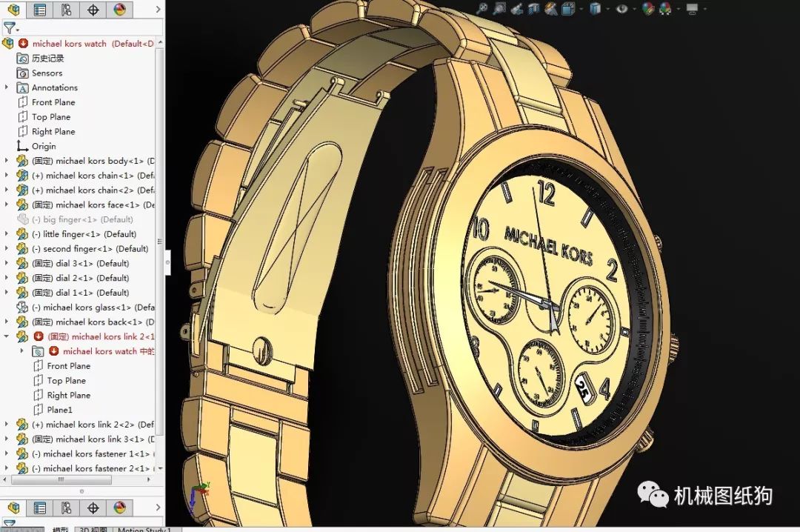Select the suppressed big finger<1> component
This screenshot has width=800, height=532.
(75, 219)
